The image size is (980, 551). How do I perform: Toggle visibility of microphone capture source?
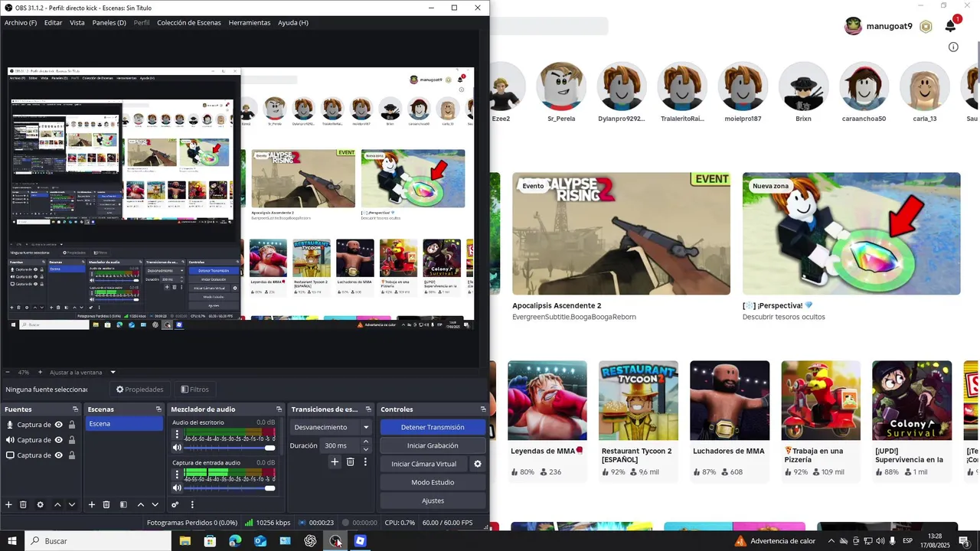(x=58, y=425)
